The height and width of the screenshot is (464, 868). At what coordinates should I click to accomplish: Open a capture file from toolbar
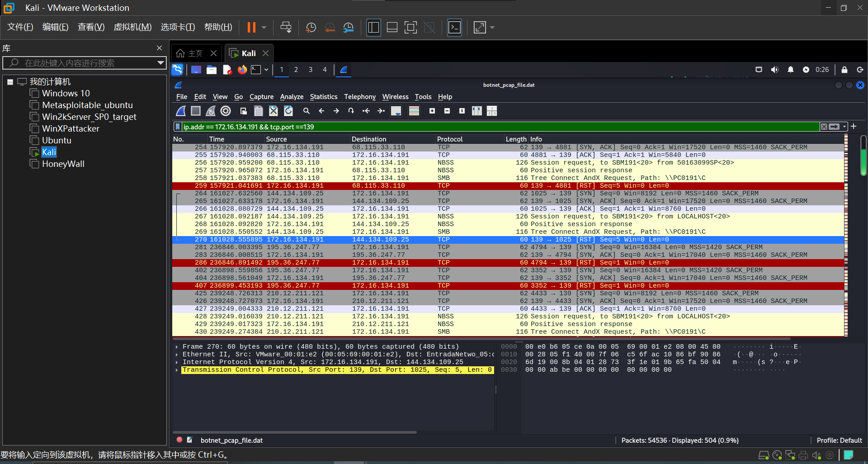click(244, 111)
